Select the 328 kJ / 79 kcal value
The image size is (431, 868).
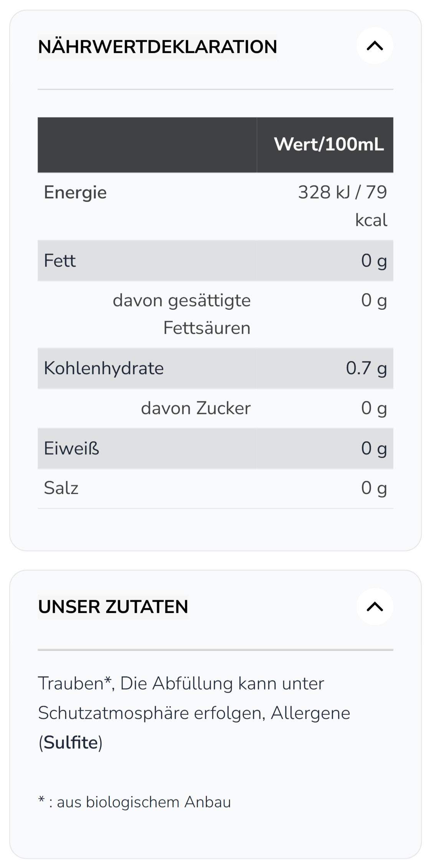(x=343, y=206)
